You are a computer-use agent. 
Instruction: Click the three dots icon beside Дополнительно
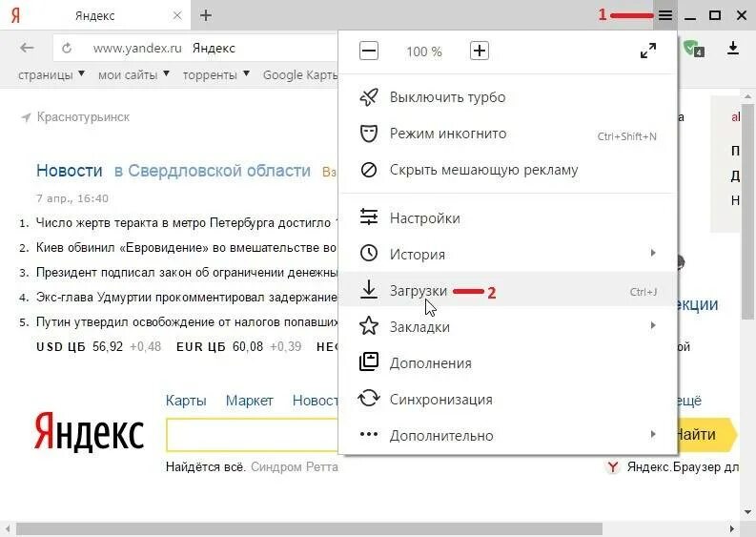click(369, 434)
